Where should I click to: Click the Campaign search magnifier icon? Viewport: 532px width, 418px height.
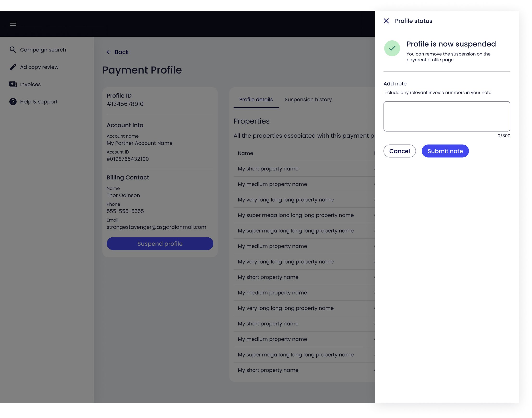tap(13, 50)
